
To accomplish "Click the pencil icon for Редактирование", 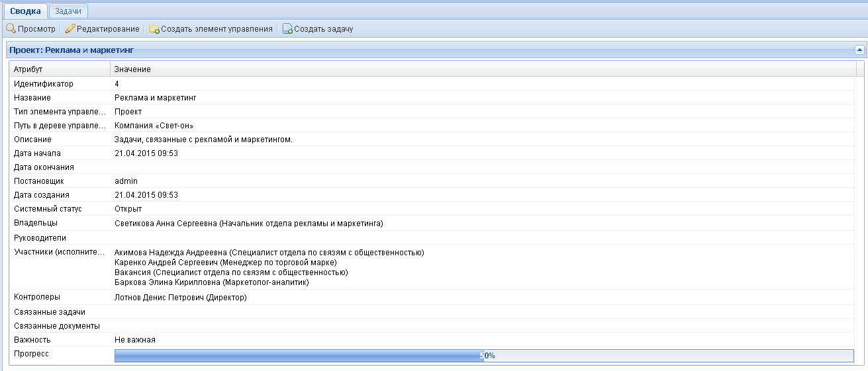I will pyautogui.click(x=70, y=29).
